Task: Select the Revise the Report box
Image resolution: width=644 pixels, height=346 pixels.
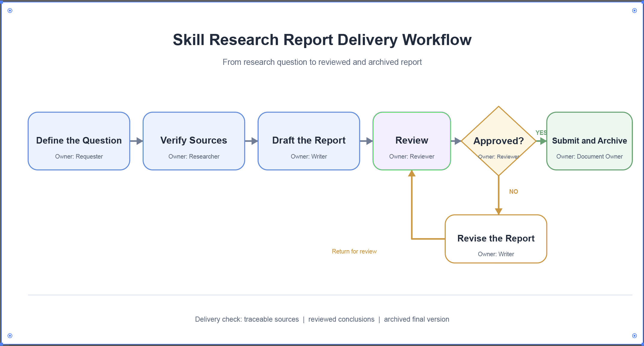Action: [x=496, y=239]
